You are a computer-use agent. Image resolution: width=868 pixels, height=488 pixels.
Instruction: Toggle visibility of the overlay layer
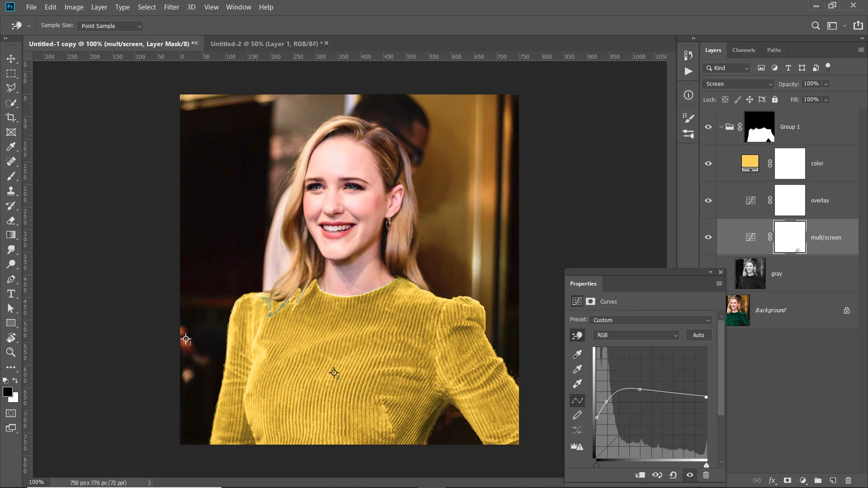click(x=708, y=201)
